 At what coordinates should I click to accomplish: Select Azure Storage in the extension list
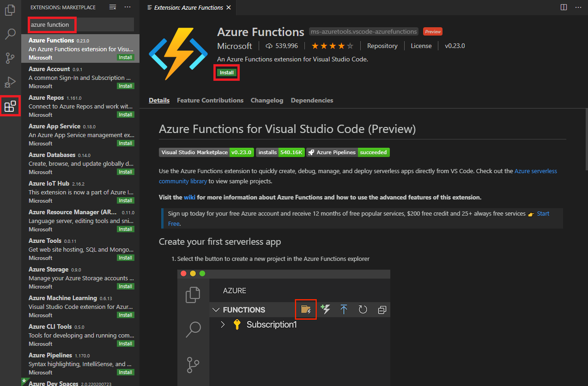click(80, 277)
